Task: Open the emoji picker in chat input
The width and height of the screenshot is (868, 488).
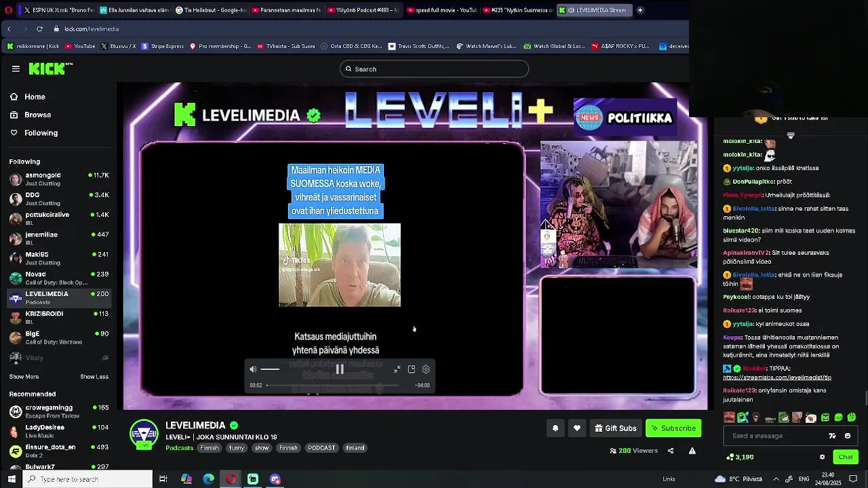Action: (x=848, y=436)
